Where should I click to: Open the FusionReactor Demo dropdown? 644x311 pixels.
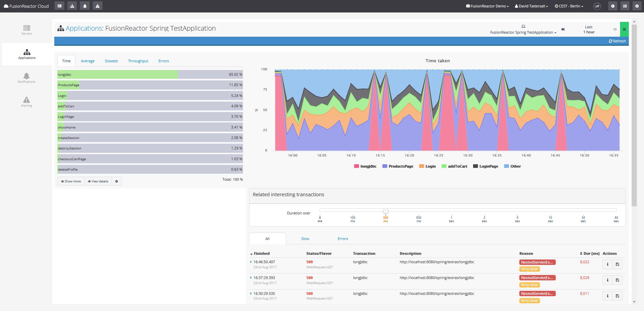tap(487, 6)
